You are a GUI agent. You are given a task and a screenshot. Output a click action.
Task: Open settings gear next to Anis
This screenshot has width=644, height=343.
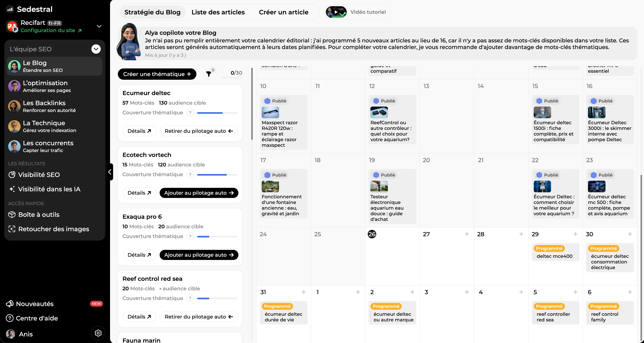[98, 333]
